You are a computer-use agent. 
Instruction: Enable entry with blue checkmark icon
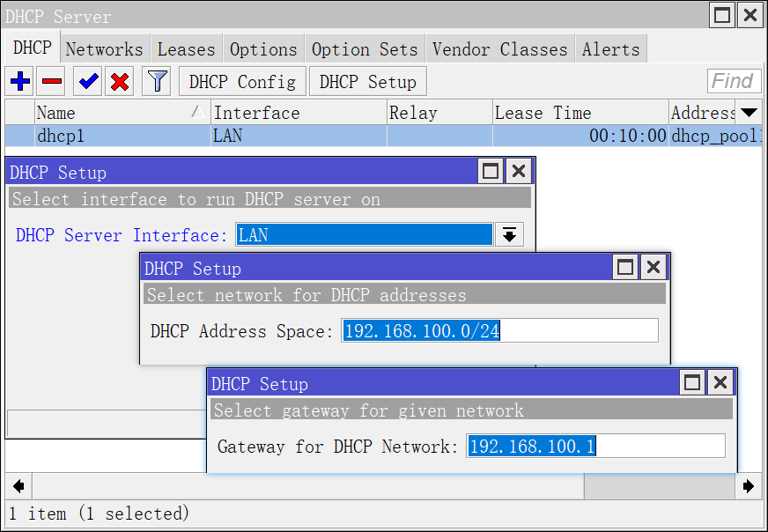tap(88, 82)
